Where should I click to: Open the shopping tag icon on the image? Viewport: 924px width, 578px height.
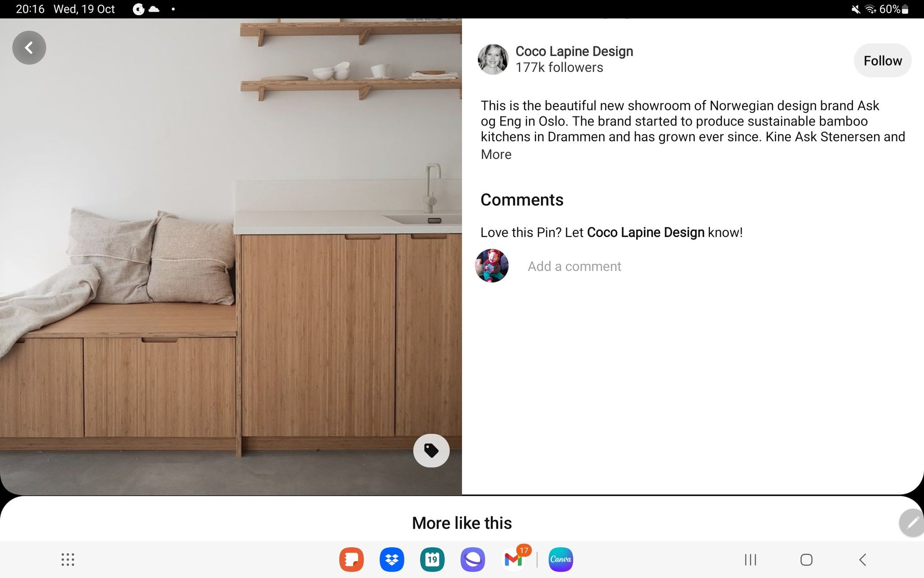click(x=431, y=451)
